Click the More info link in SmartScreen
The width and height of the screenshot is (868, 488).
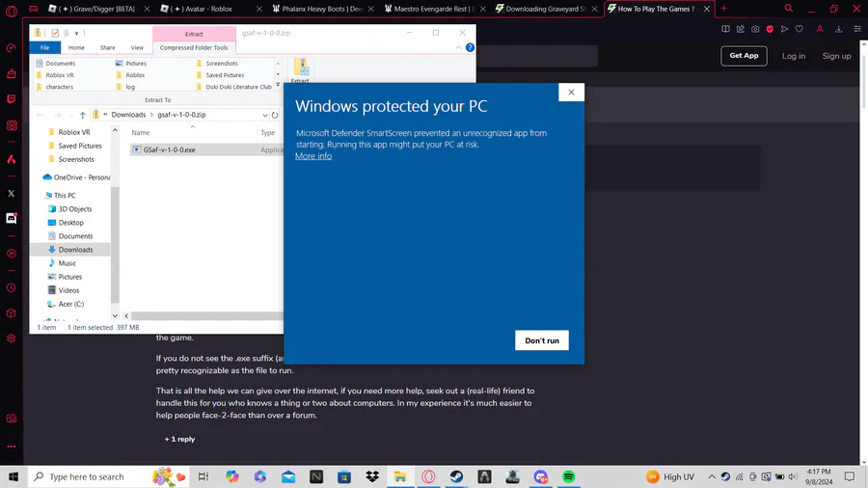(x=313, y=156)
